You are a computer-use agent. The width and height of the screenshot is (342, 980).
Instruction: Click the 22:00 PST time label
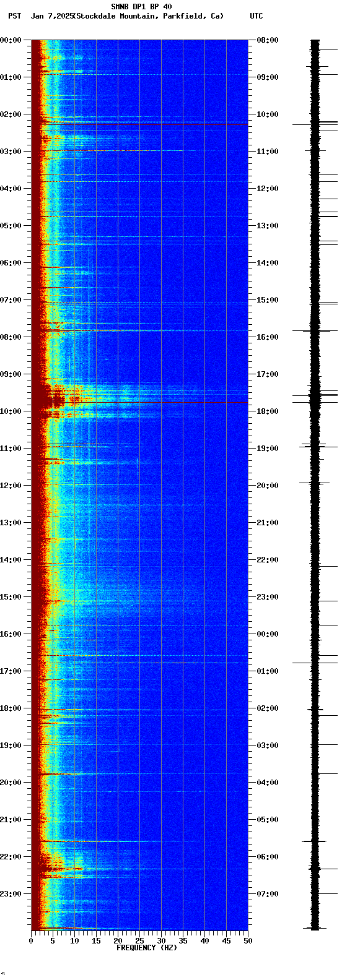[x=11, y=857]
